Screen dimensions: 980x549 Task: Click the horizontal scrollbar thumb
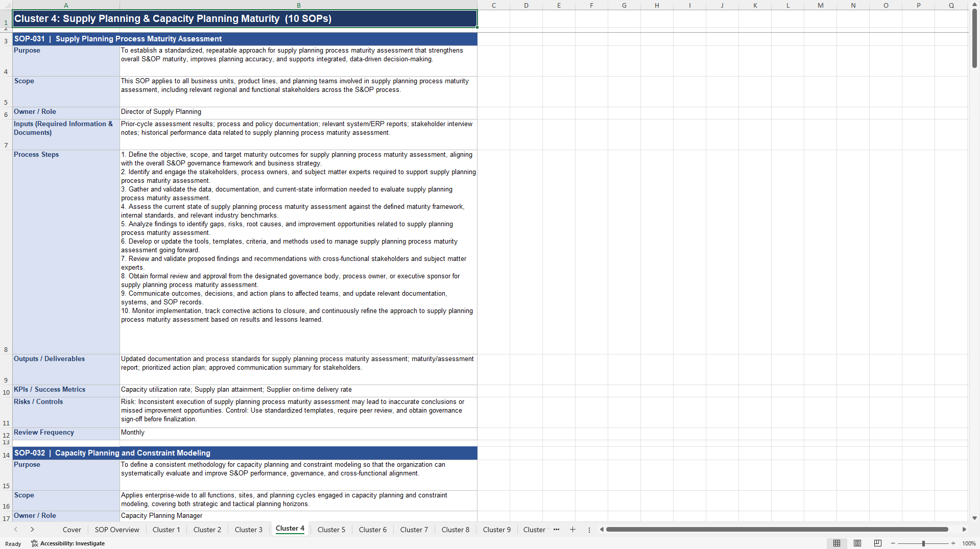pyautogui.click(x=777, y=530)
